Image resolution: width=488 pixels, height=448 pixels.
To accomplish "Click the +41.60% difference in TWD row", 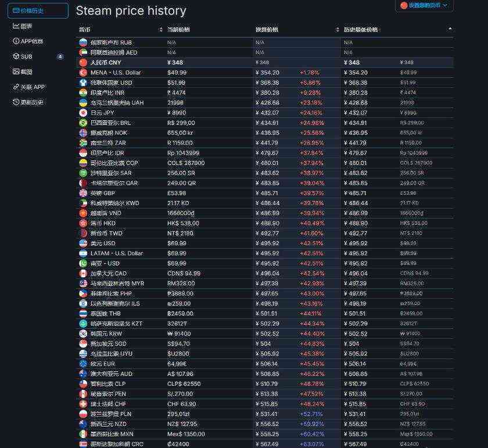I will pyautogui.click(x=311, y=233).
